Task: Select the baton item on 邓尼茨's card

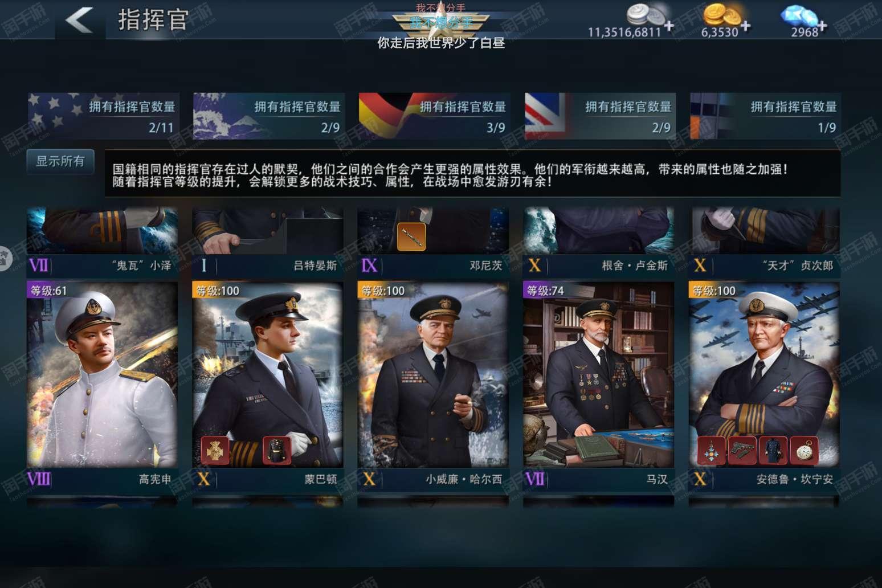Action: 411,236
